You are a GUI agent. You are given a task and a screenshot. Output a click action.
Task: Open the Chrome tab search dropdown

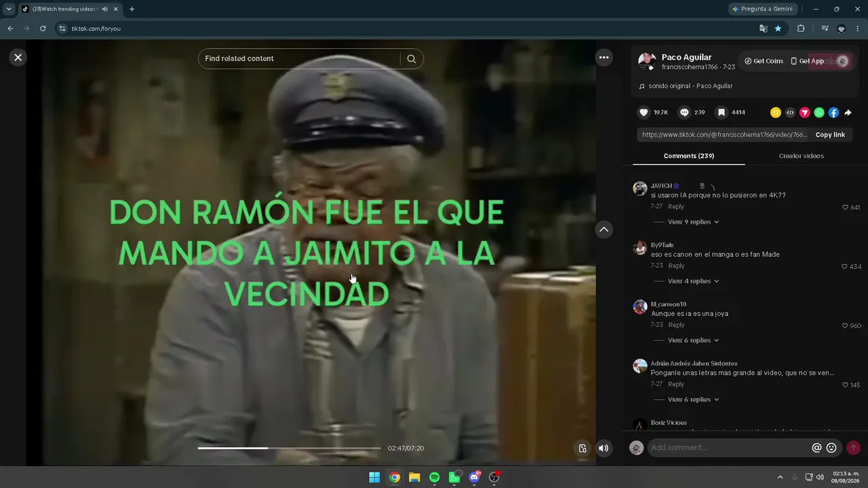9,9
